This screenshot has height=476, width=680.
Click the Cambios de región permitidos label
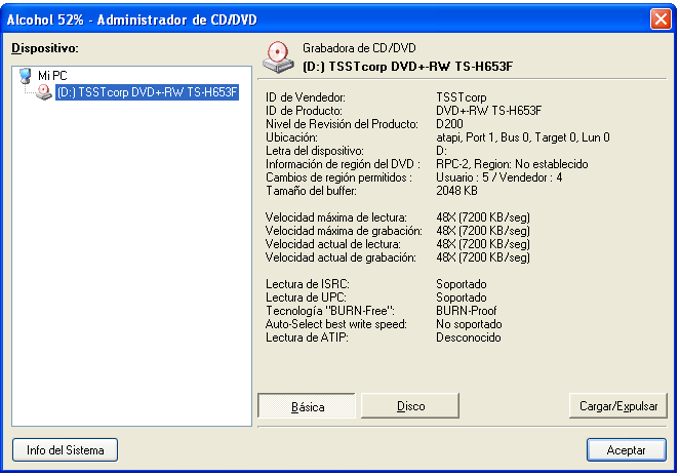(339, 178)
